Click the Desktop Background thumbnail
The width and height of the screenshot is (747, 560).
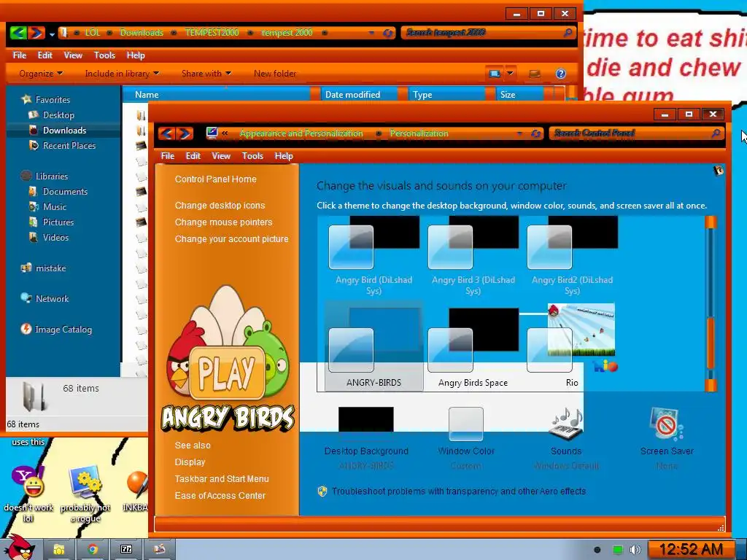(x=366, y=419)
